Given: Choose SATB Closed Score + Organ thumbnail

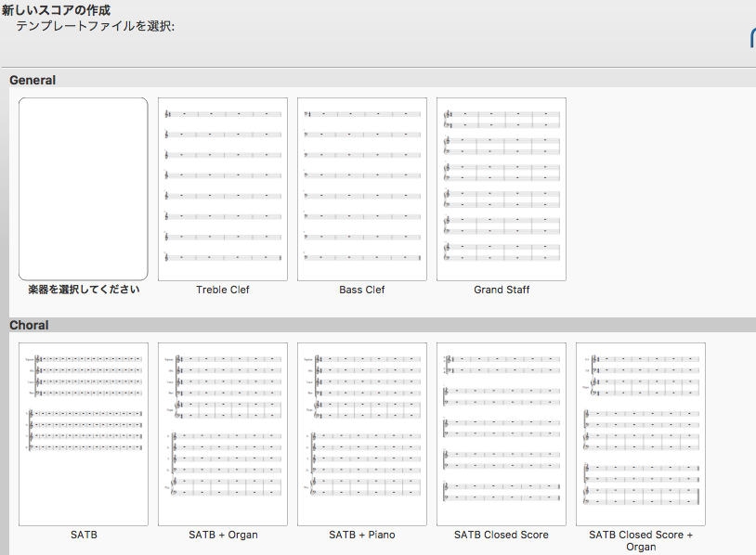Looking at the screenshot, I should click(x=641, y=434).
